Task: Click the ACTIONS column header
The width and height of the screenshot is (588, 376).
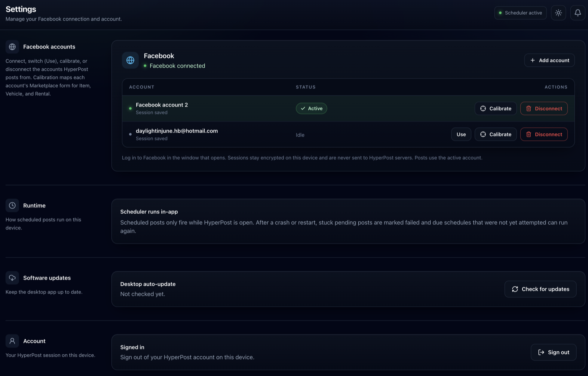Action: [x=556, y=87]
